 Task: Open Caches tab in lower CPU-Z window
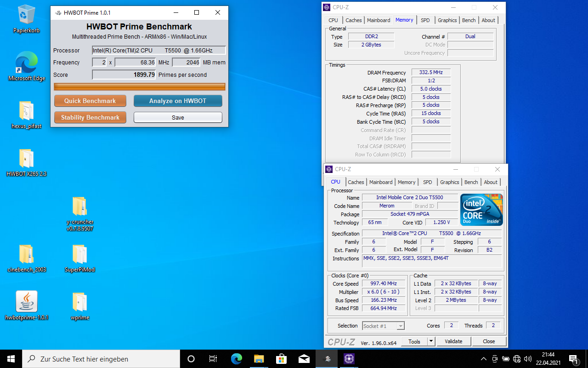pos(356,182)
